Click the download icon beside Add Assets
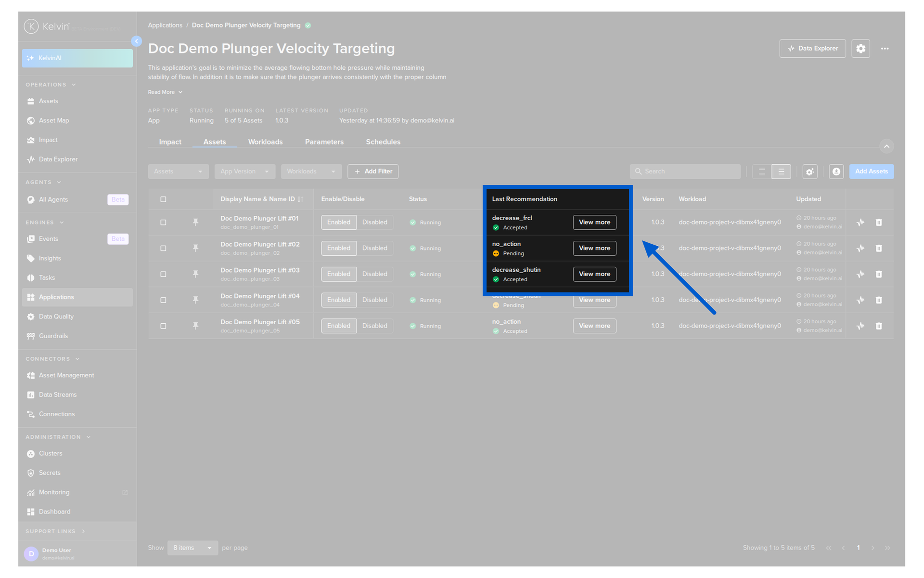 [836, 171]
